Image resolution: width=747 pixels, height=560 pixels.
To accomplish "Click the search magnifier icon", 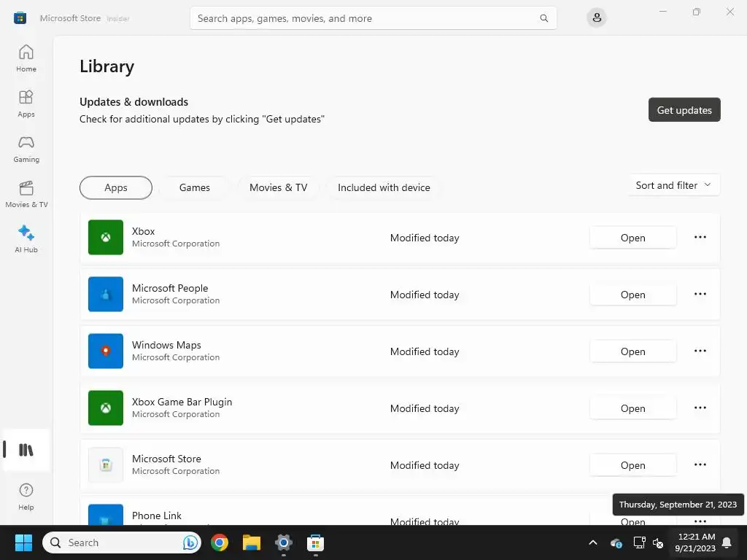I will click(543, 18).
